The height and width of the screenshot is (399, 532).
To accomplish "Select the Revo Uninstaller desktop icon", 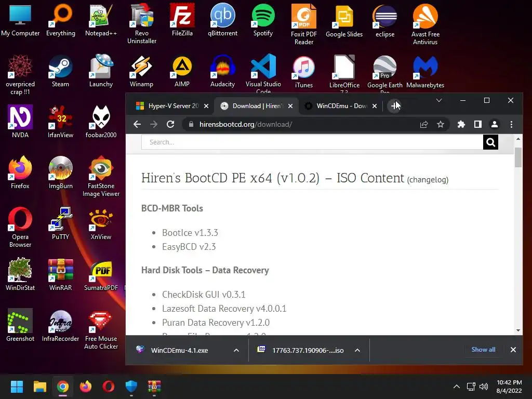I will point(142,24).
